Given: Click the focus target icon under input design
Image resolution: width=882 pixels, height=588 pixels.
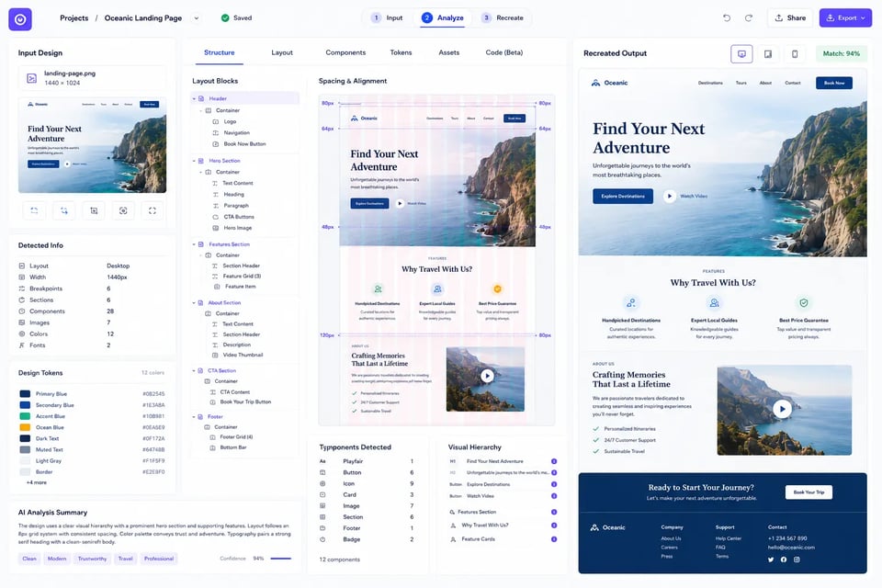Looking at the screenshot, I should [123, 210].
